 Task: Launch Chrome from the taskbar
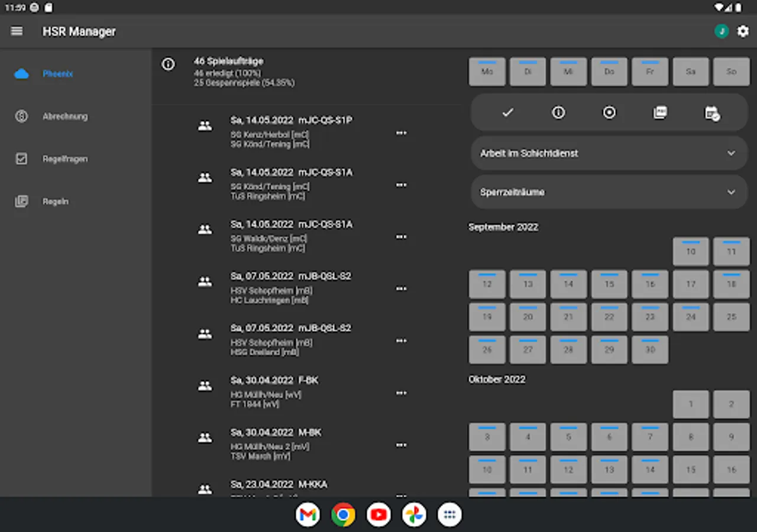click(343, 515)
